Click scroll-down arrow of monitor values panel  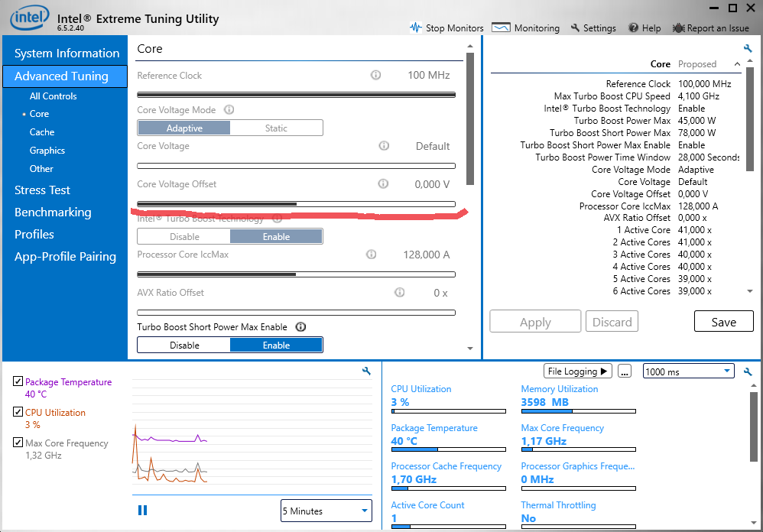753,523
